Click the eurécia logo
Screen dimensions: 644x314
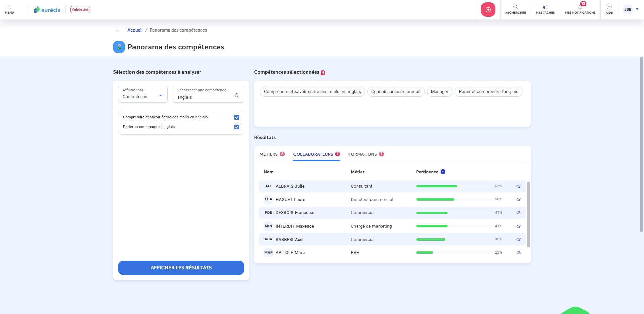point(47,10)
